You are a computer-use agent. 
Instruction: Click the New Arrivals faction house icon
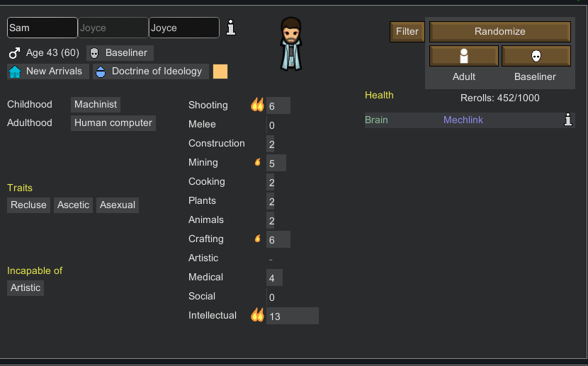[15, 72]
